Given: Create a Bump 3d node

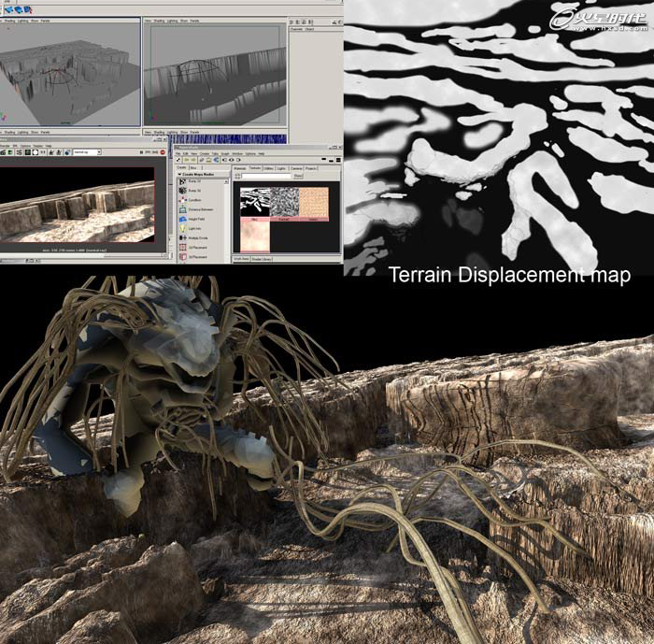Looking at the screenshot, I should point(192,191).
